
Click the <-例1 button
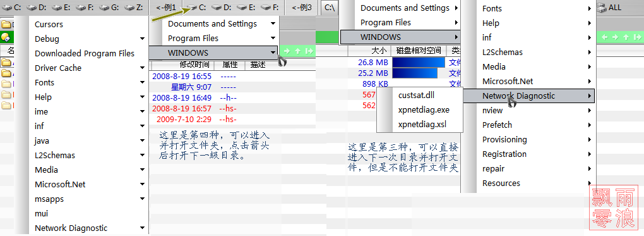(165, 8)
